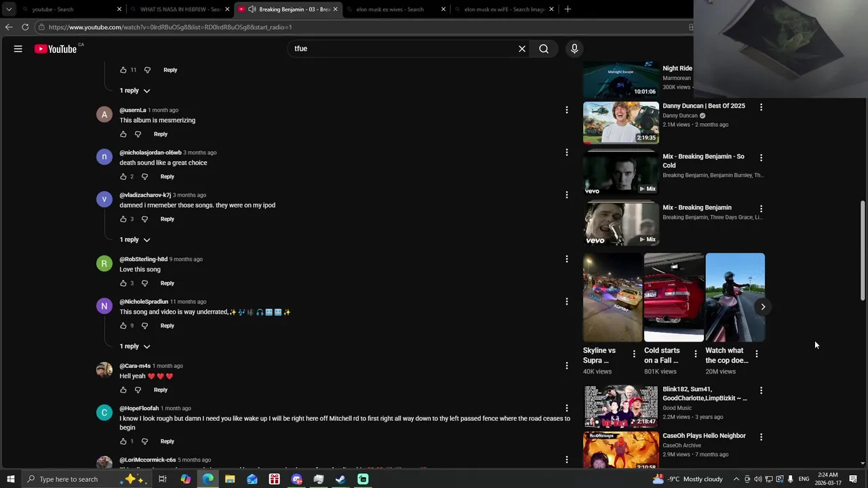Open the Skyline vs Supra short thumbnail

pyautogui.click(x=612, y=298)
